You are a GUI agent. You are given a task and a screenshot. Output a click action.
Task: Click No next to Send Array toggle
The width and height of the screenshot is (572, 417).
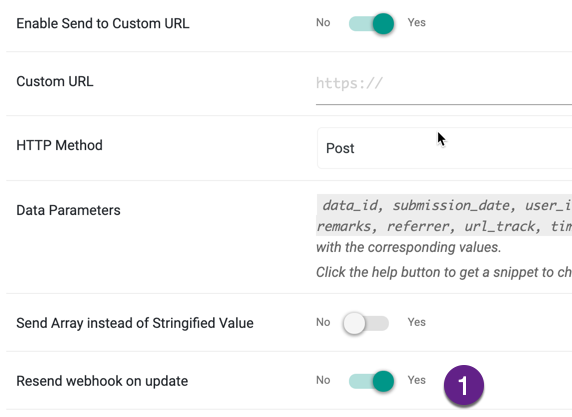[x=323, y=322]
